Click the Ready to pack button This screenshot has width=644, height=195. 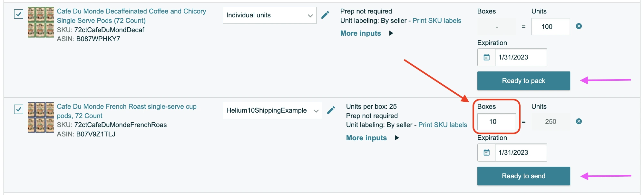[x=523, y=80]
